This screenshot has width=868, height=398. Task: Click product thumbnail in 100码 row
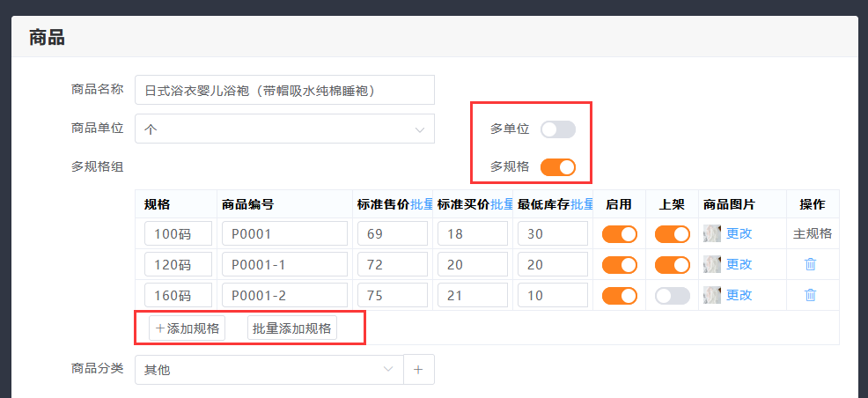(712, 233)
